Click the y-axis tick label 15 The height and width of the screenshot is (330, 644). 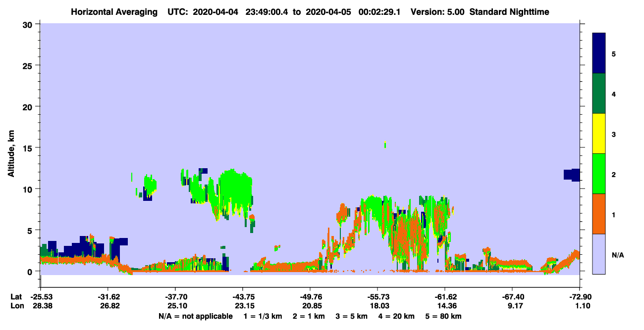click(x=29, y=147)
